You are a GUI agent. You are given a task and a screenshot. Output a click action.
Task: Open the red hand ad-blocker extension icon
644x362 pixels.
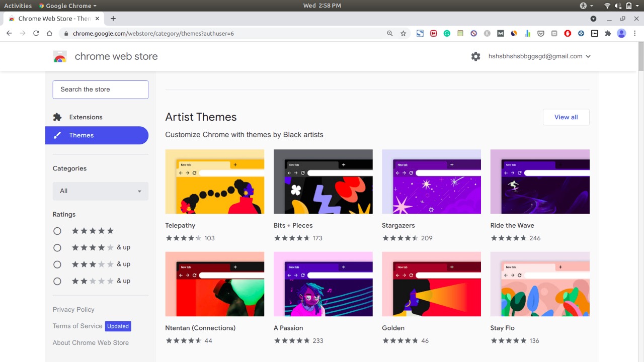click(568, 33)
